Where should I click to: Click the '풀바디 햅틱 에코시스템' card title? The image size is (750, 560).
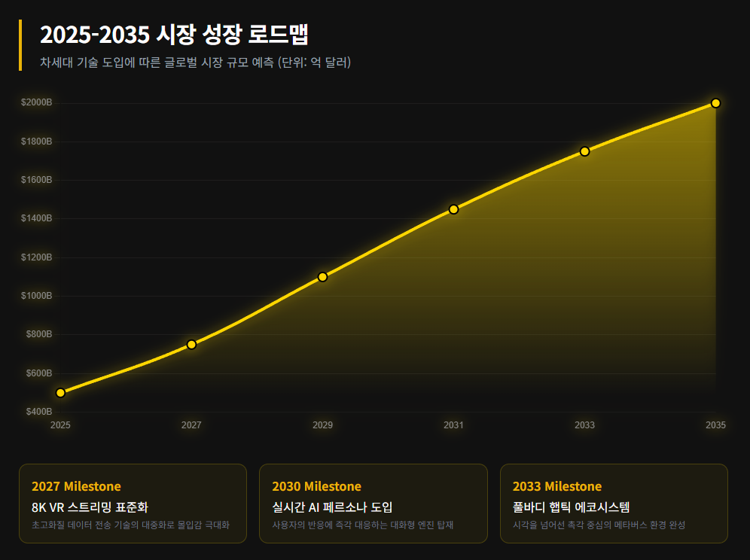point(571,507)
